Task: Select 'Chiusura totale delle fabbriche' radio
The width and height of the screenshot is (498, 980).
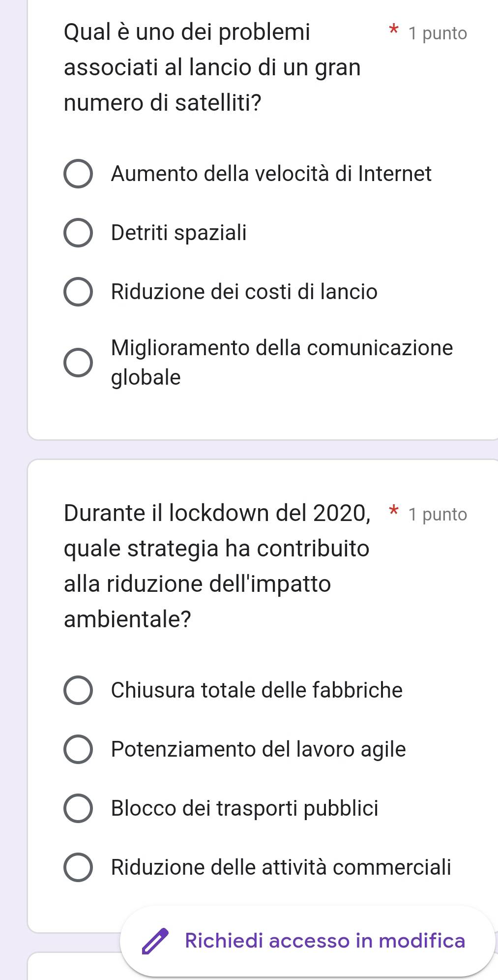Action: pos(78,690)
